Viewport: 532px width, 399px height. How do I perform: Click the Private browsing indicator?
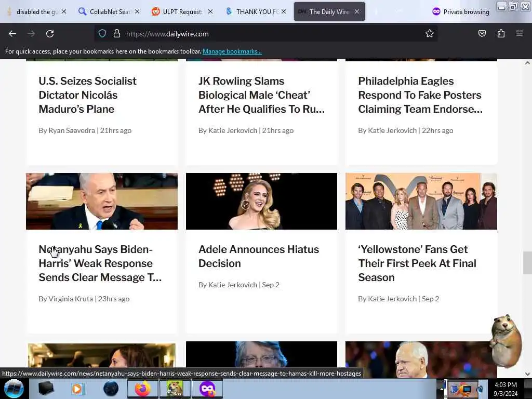pyautogui.click(x=461, y=11)
